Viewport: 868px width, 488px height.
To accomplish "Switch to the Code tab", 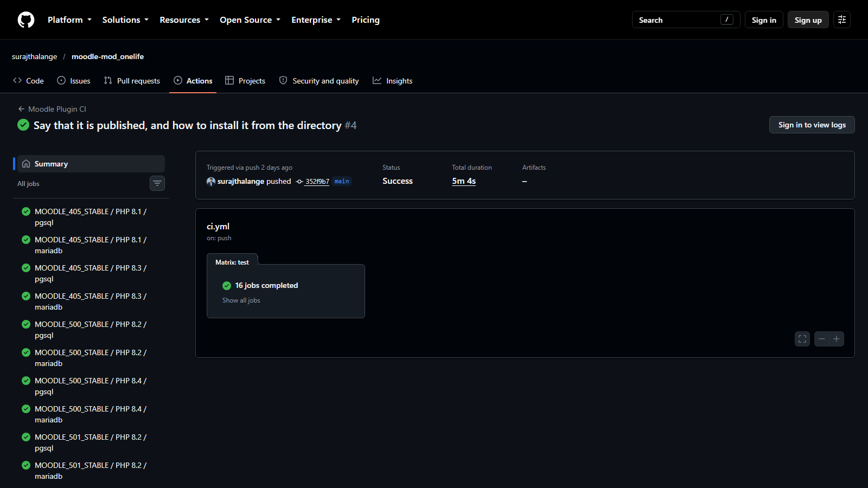I will point(29,81).
